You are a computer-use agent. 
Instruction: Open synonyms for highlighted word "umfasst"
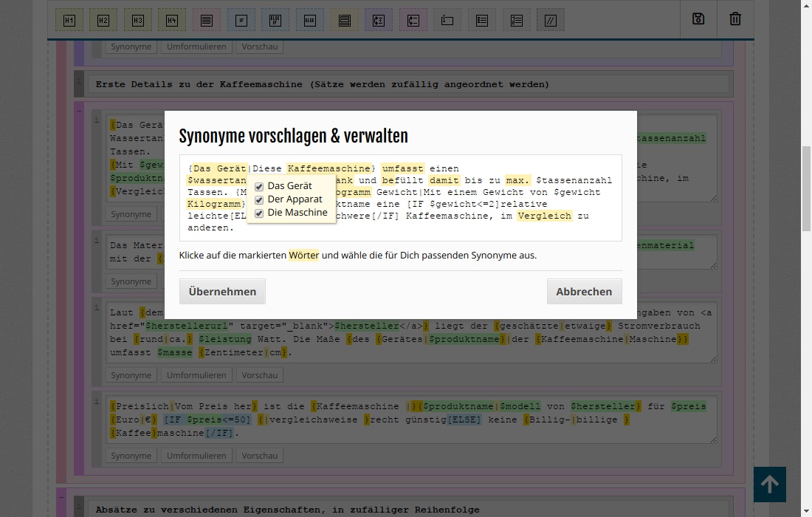coord(402,168)
